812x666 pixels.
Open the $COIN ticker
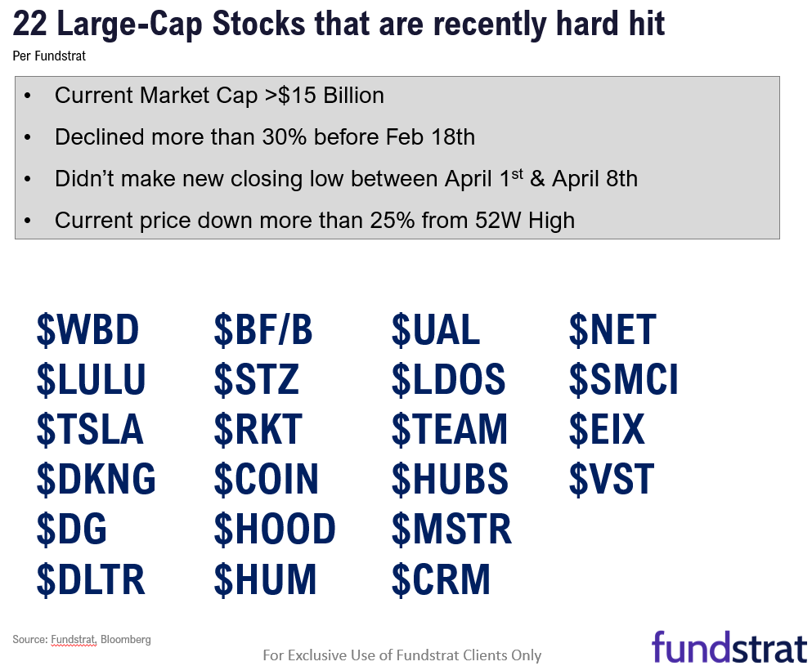point(266,480)
